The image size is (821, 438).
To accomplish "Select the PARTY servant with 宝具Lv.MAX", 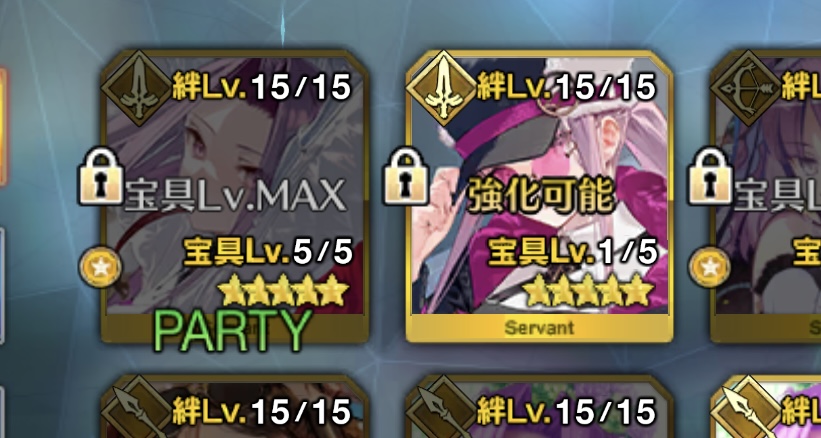I will click(x=235, y=196).
